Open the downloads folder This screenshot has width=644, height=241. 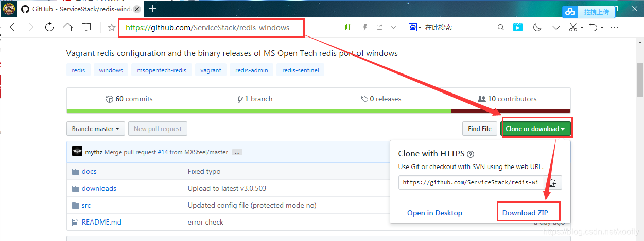coord(99,188)
